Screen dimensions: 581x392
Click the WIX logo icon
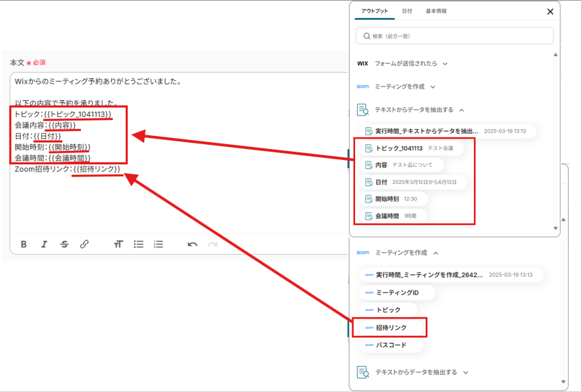click(x=363, y=63)
